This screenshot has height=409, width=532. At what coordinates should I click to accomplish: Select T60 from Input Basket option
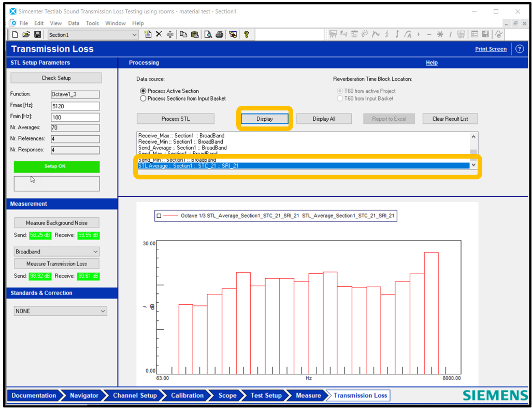click(340, 98)
